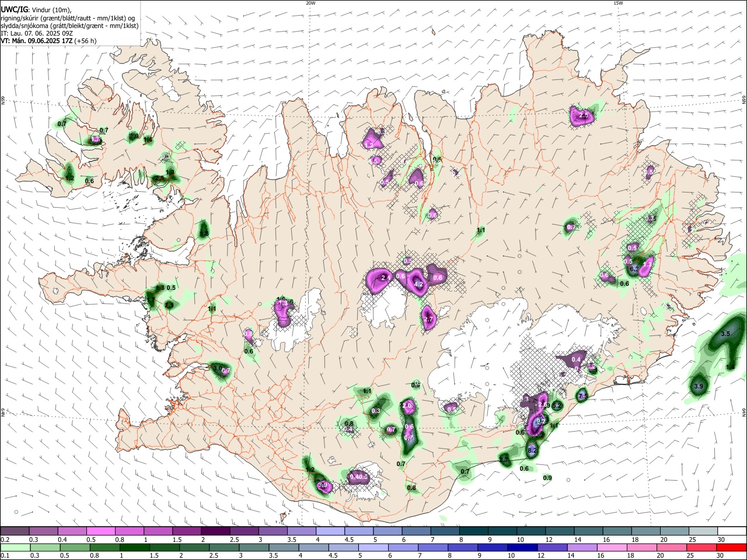Pick the bright pink 0.5 swatch in the snow legend
747x560 pixels.
(100, 531)
